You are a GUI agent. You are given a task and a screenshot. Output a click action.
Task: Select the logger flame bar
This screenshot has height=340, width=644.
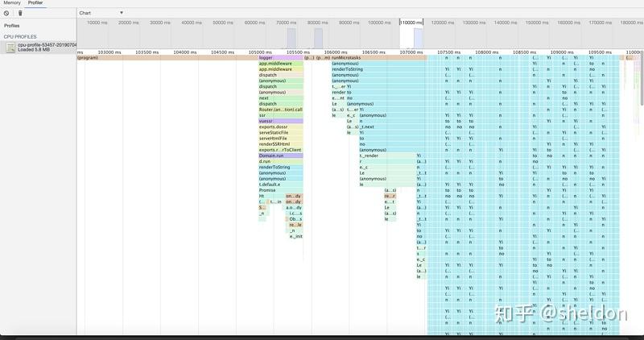tap(281, 58)
